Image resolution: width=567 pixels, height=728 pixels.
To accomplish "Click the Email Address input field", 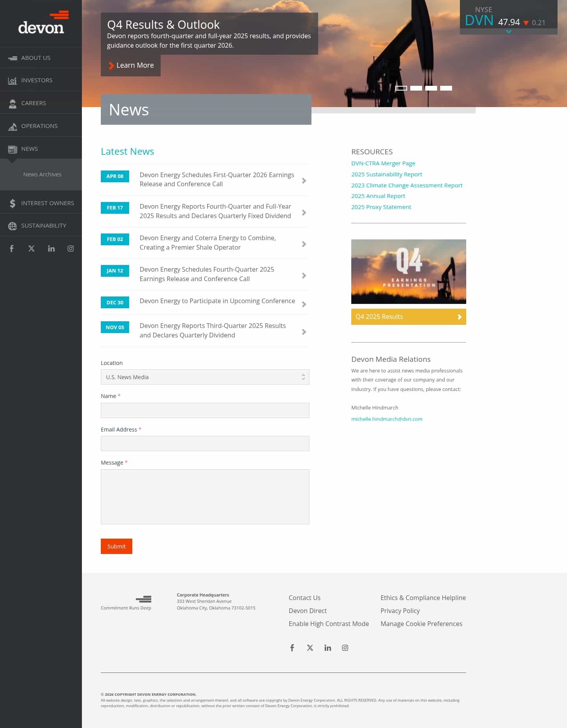I will pos(205,444).
